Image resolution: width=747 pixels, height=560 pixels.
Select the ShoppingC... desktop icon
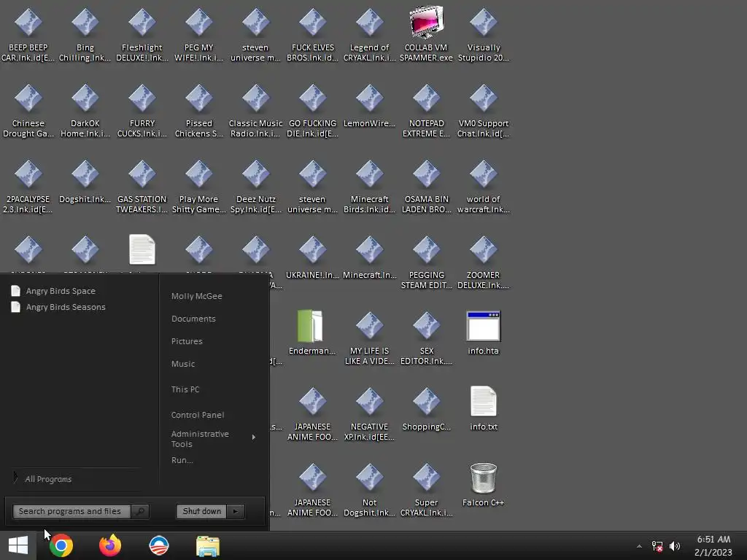[x=426, y=408]
